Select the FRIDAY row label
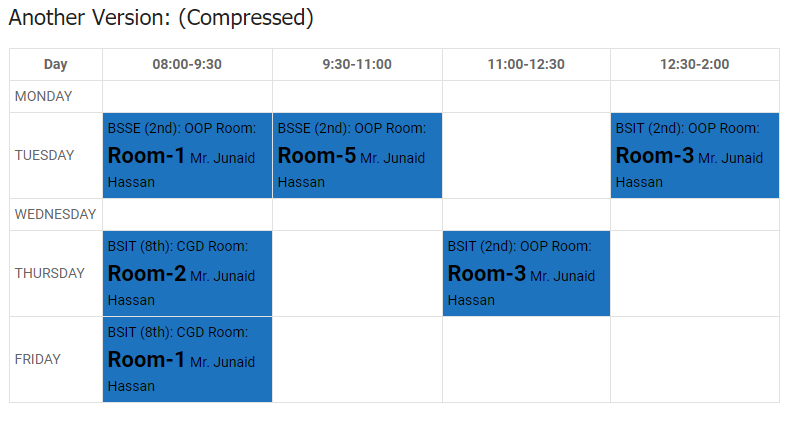Viewport: 789px width, 421px height. click(38, 359)
